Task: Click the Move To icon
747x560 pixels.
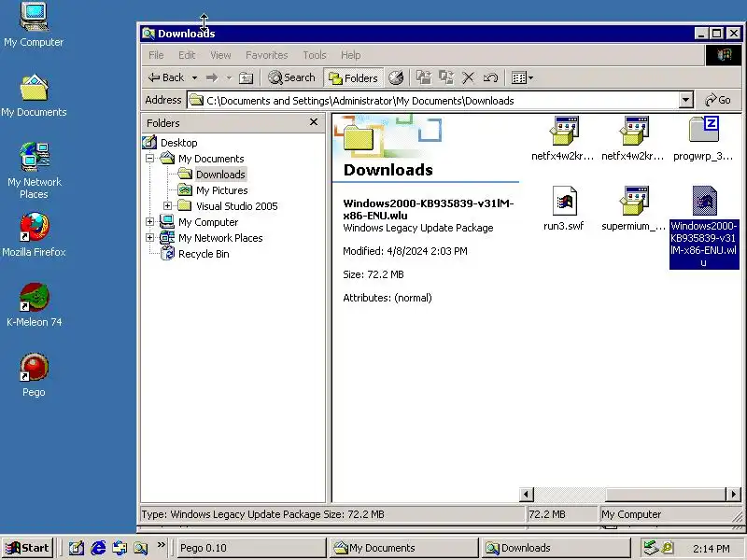Action: (424, 77)
